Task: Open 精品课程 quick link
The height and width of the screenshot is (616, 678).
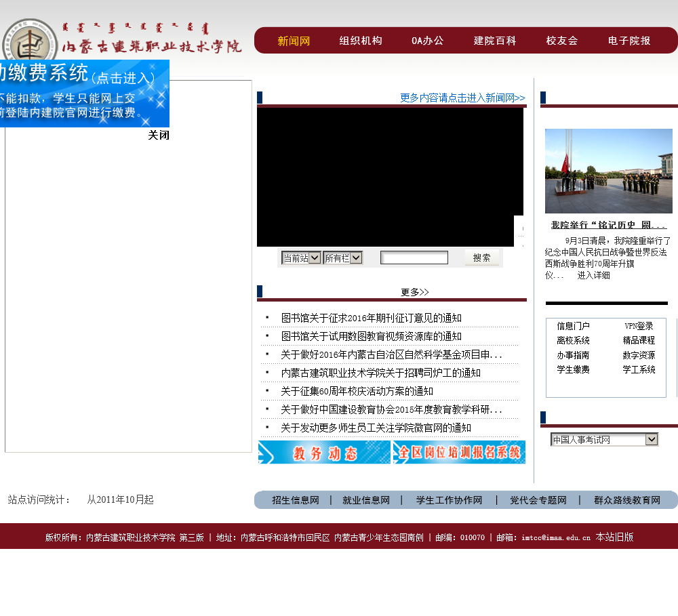Action: (x=639, y=341)
